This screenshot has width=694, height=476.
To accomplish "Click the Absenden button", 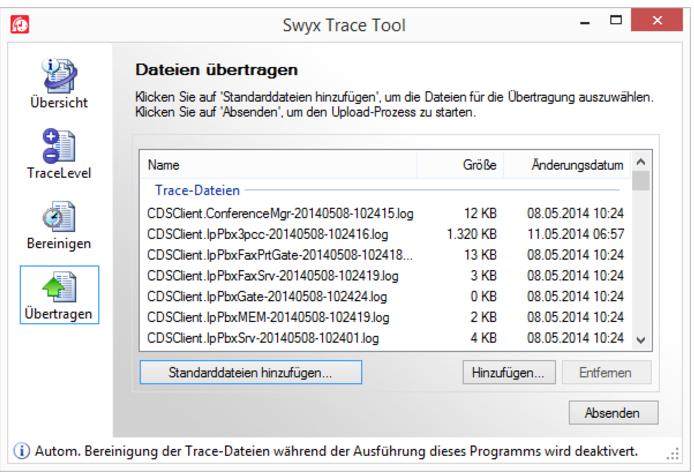I will coord(613,413).
